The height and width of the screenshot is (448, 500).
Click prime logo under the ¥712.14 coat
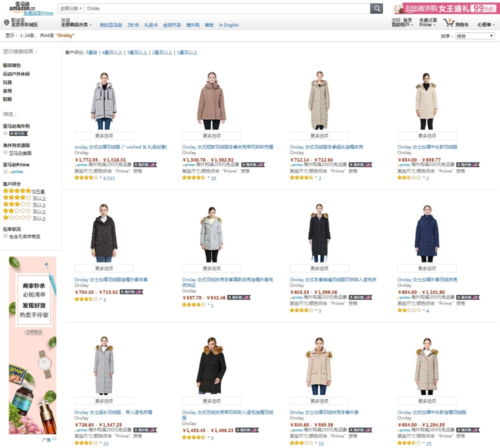click(296, 165)
